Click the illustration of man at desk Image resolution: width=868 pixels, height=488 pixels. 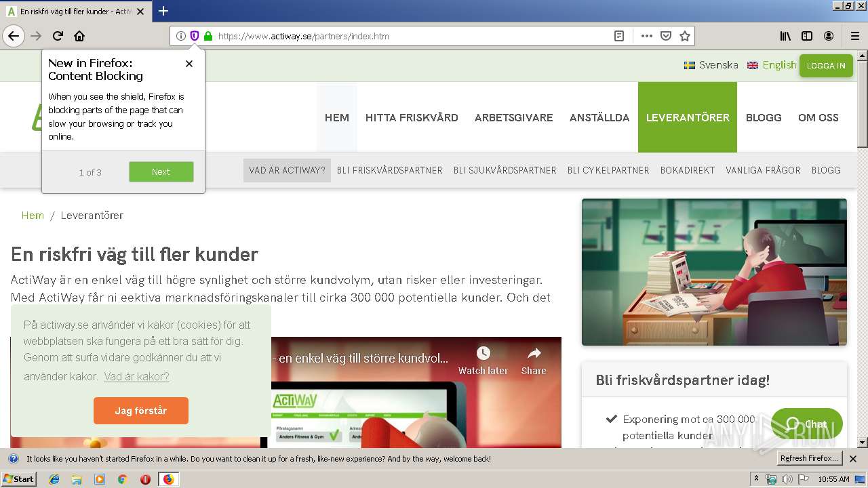[714, 272]
